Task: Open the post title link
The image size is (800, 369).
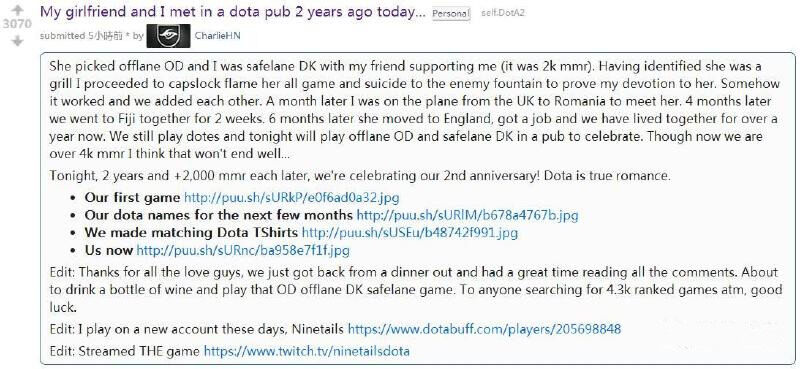Action: [233, 12]
